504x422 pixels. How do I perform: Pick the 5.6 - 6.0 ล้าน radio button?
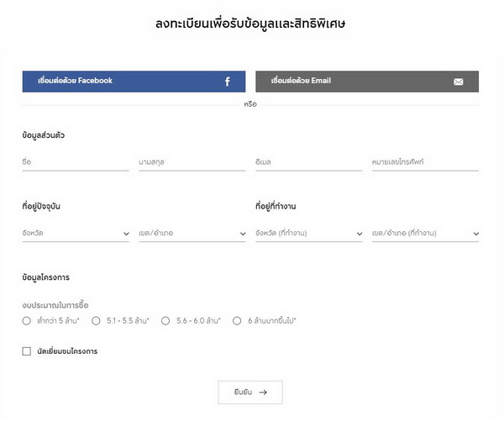165,320
